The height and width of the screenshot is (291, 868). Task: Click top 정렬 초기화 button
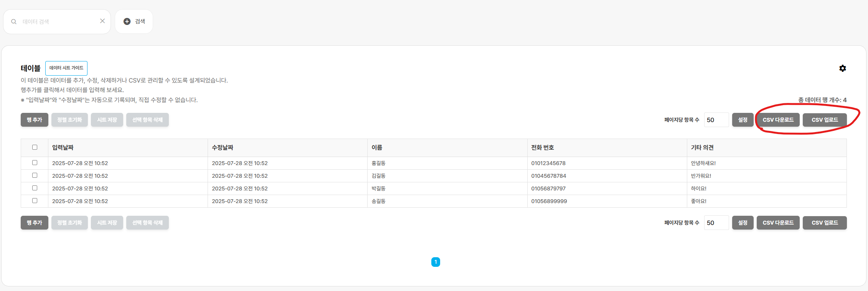click(x=69, y=120)
